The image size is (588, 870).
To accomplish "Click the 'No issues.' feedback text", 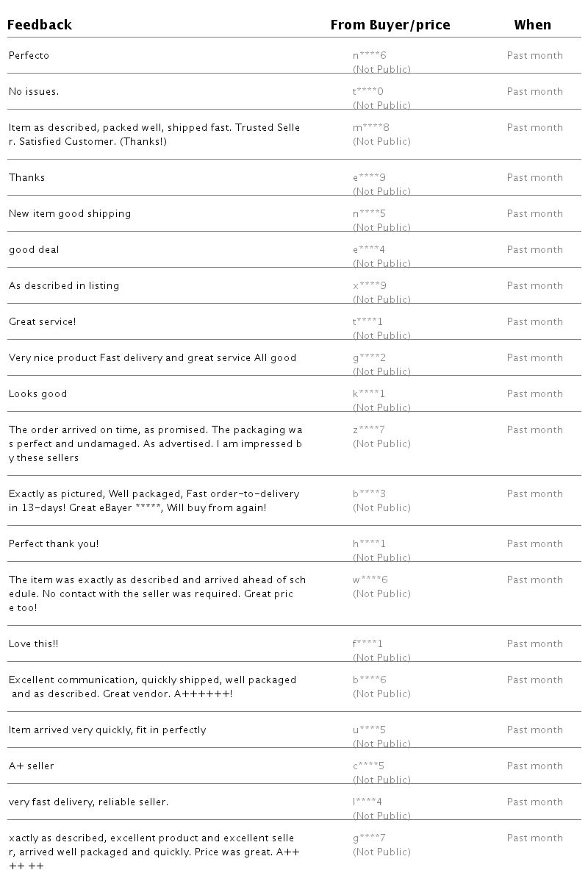I will click(34, 92).
